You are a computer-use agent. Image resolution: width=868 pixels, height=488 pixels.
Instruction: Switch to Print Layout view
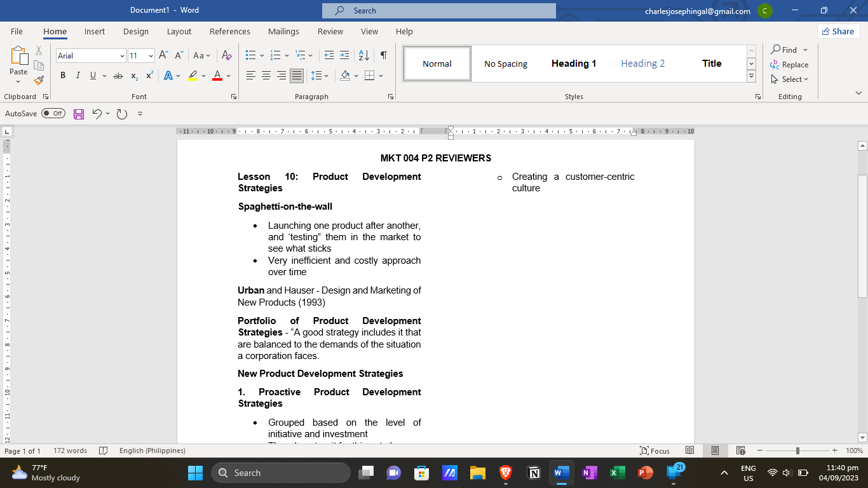(x=715, y=451)
